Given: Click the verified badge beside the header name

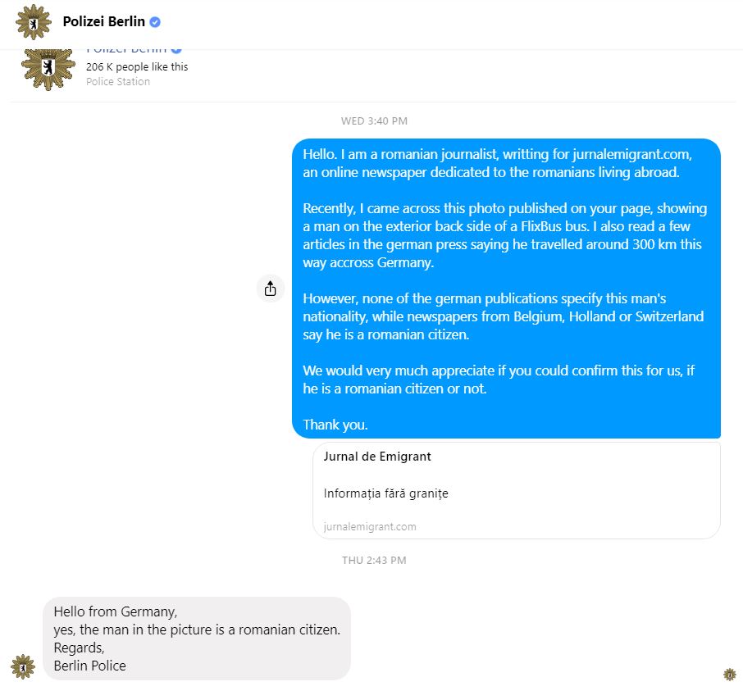Looking at the screenshot, I should coord(155,22).
